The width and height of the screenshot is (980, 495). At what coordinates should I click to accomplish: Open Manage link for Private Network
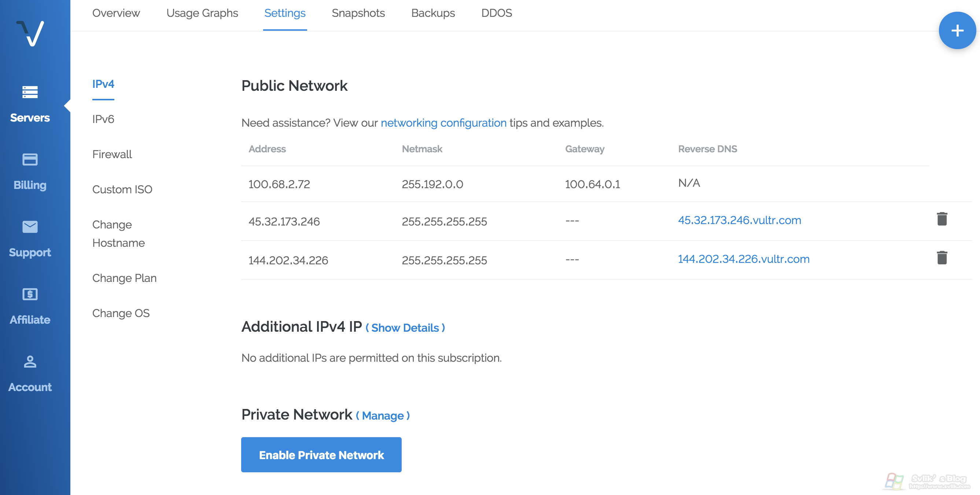[x=382, y=416]
